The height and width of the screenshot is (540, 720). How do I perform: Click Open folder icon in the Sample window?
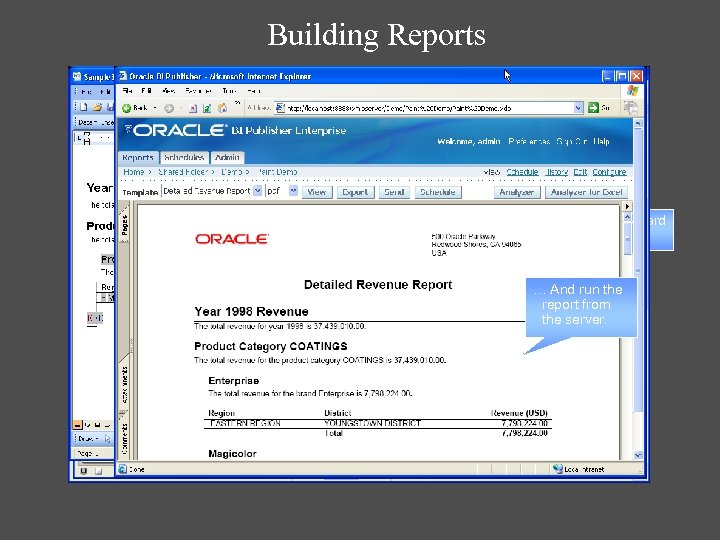click(97, 107)
